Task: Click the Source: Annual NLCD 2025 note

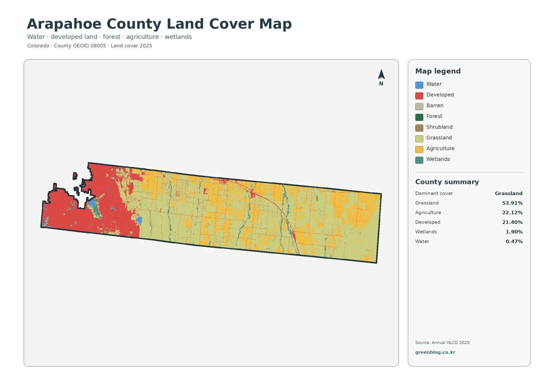Action: pos(442,343)
